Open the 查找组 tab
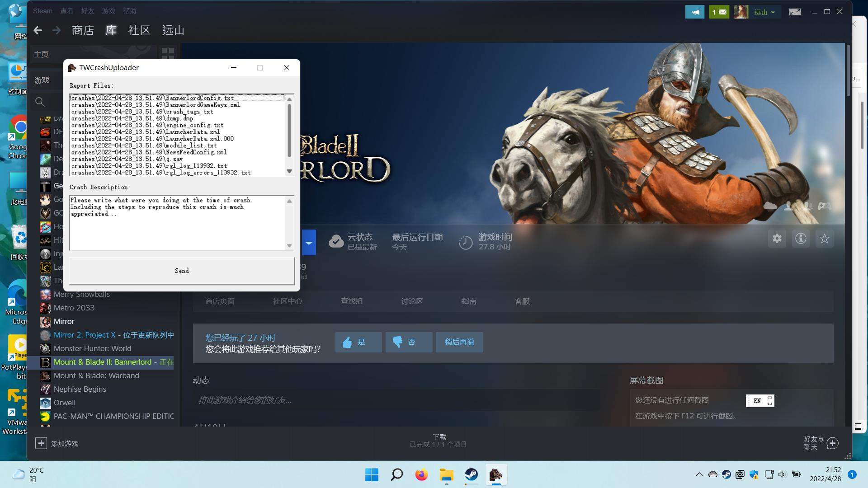This screenshot has width=868, height=488. click(352, 301)
